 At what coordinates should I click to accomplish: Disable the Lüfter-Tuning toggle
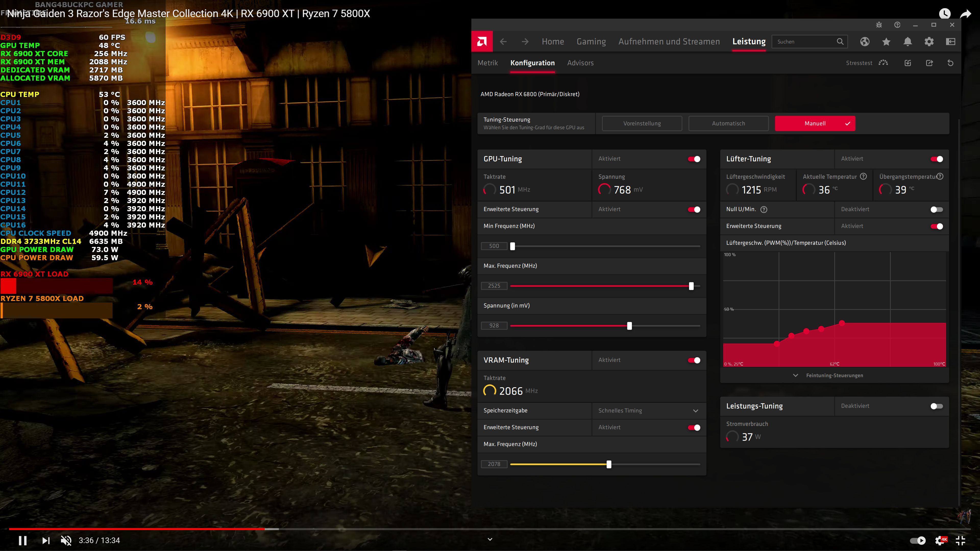[937, 159]
